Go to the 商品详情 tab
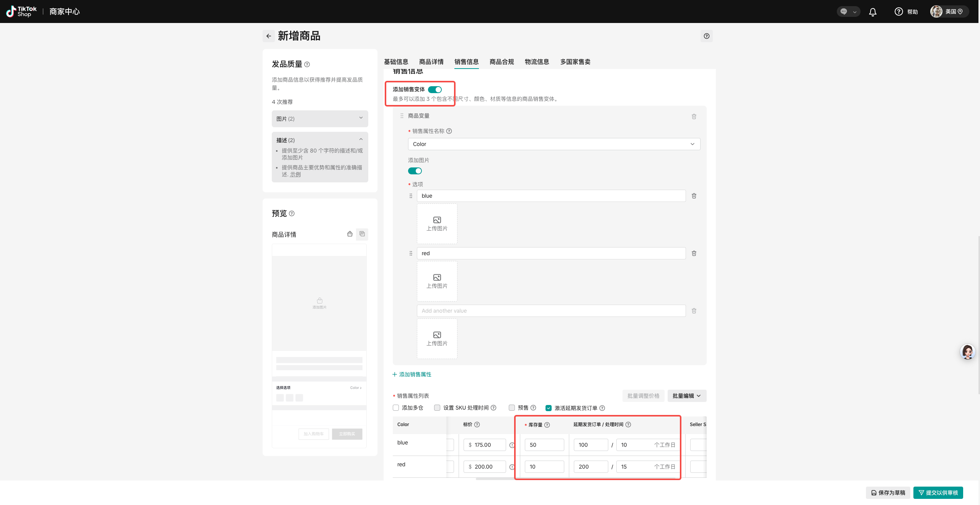The height and width of the screenshot is (505, 980). tap(431, 62)
